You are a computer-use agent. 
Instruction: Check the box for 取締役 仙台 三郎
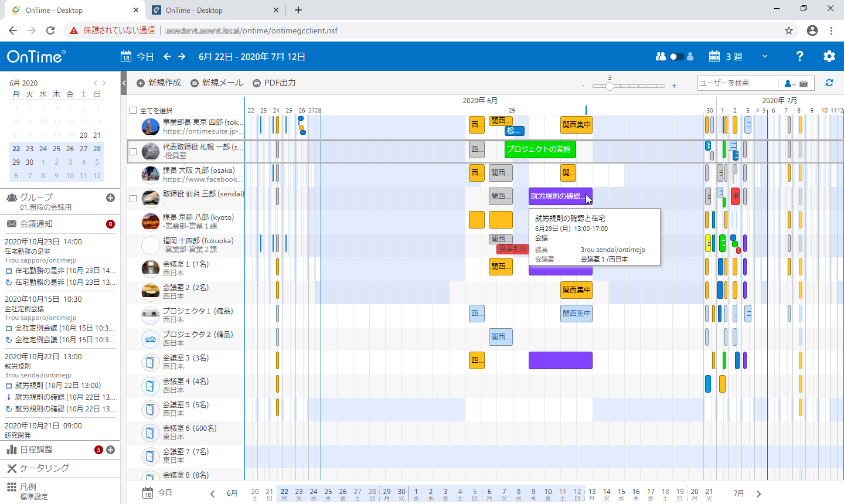(133, 198)
